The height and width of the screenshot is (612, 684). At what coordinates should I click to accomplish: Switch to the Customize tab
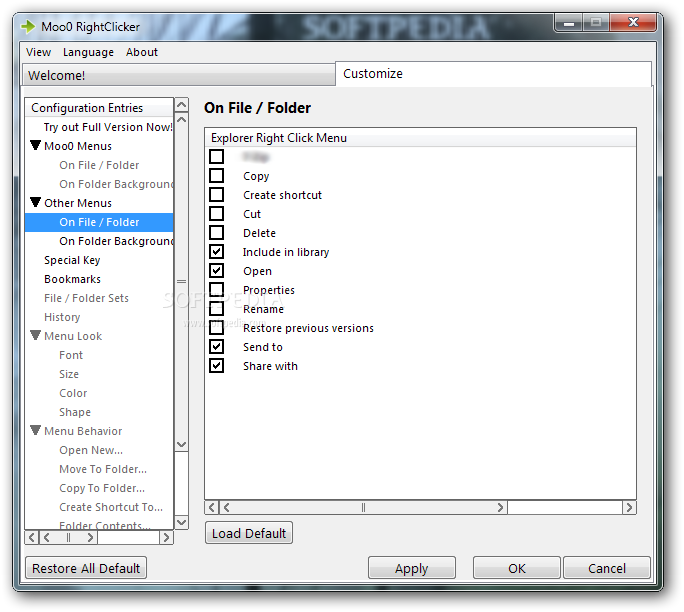(493, 74)
